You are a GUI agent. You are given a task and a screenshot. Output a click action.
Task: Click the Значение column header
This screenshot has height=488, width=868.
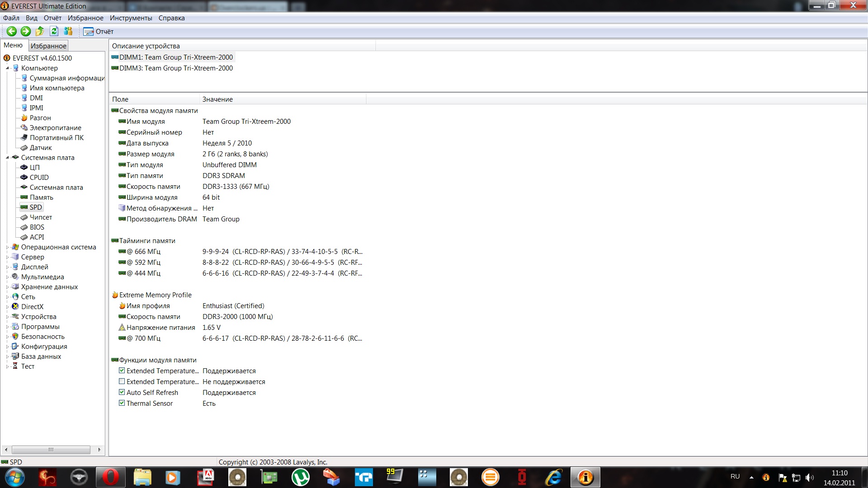point(283,99)
